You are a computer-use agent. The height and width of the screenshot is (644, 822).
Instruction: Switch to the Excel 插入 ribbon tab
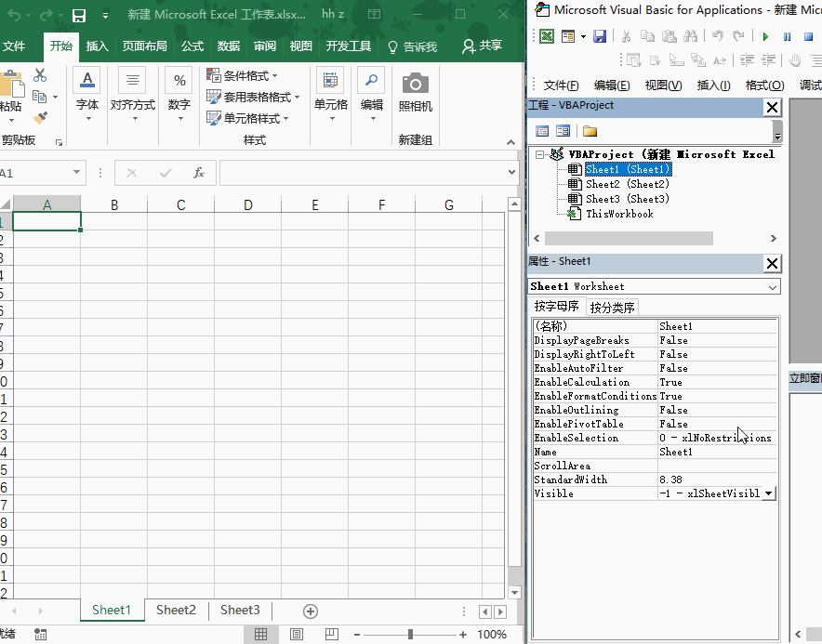(x=97, y=46)
